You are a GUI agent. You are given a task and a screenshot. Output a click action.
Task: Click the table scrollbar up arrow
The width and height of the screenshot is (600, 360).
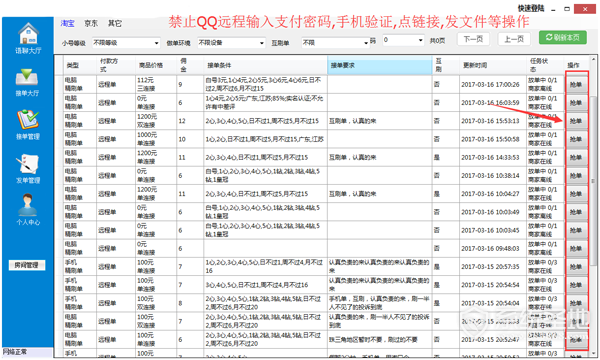click(593, 59)
